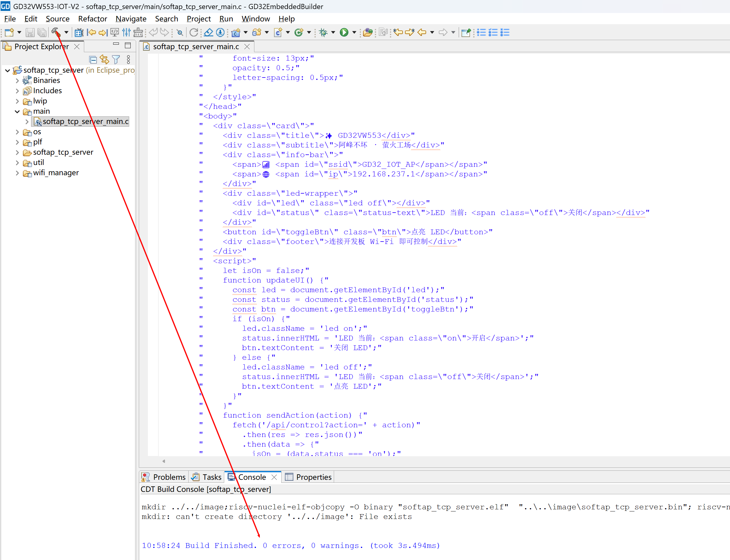This screenshot has height=560, width=730.
Task: Open dropdown next to New wizard icon
Action: [19, 32]
